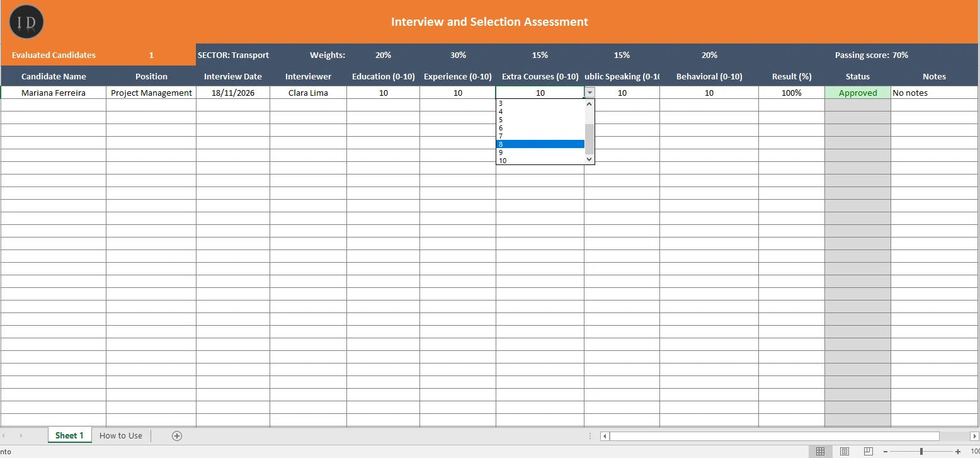Viewport: 980px width, 458px height.
Task: Click the Candidate Name column header
Action: click(54, 76)
